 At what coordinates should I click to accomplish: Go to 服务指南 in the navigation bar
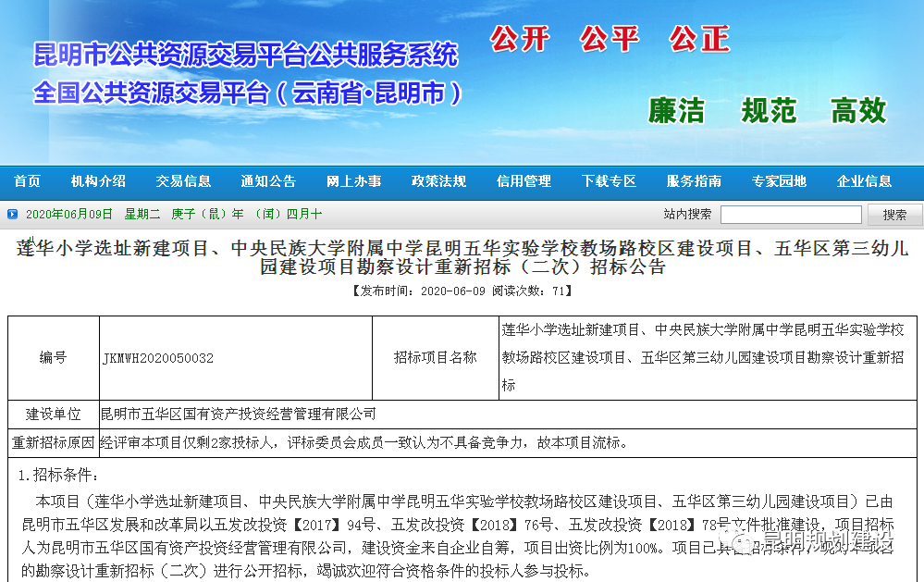pyautogui.click(x=694, y=181)
